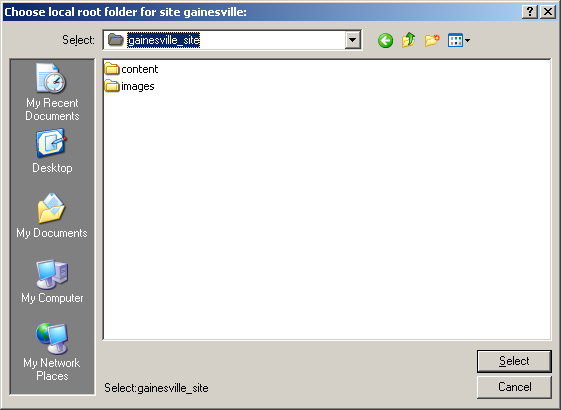This screenshot has width=561, height=410.
Task: Go up one folder level
Action: (409, 40)
